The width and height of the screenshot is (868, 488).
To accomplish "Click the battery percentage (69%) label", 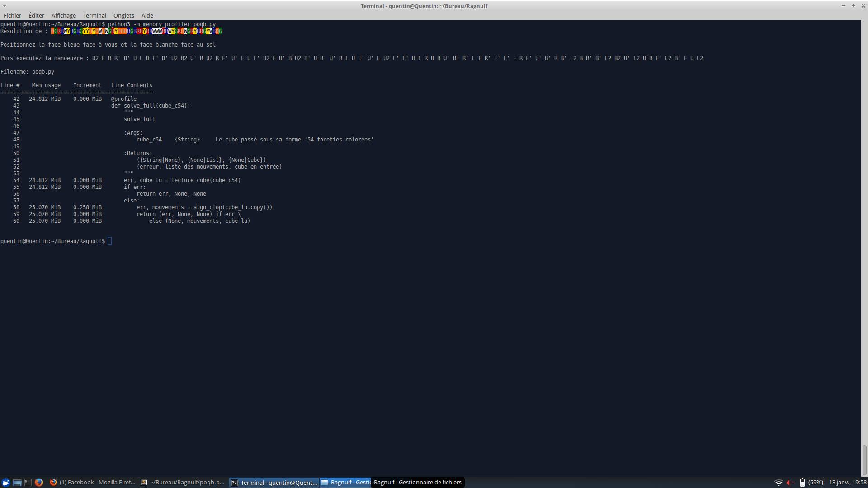I will point(816,482).
